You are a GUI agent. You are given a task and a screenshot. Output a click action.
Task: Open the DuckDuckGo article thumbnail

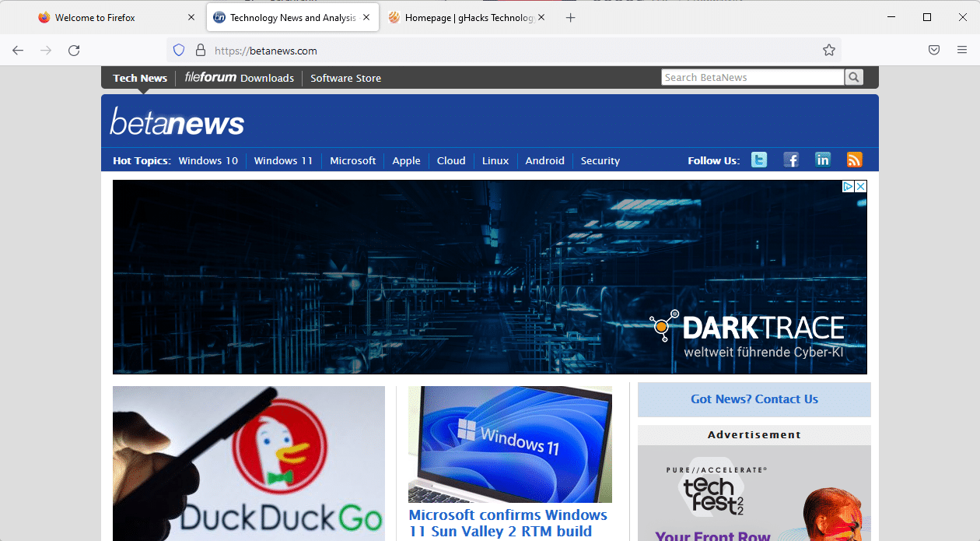pyautogui.click(x=249, y=463)
